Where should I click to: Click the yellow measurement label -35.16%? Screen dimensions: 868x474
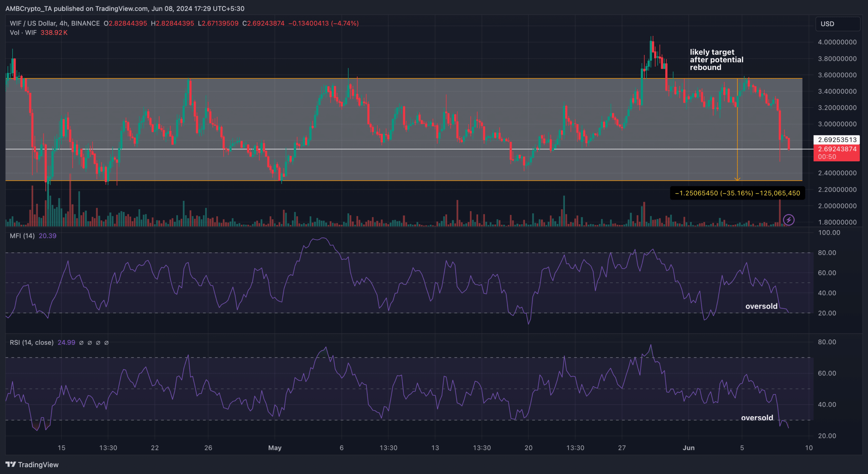[737, 193]
